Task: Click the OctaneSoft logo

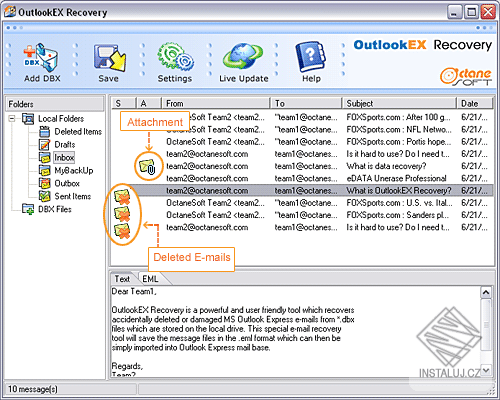Action: [x=466, y=77]
